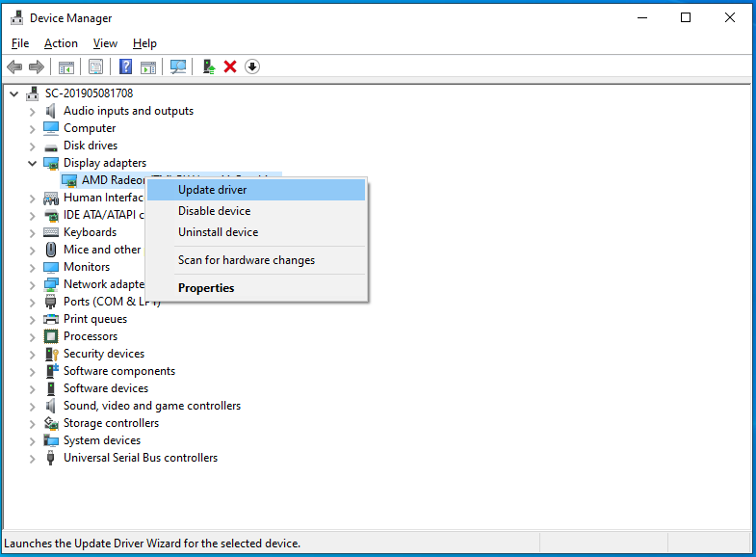
Task: Click the Update device driver toolbar icon
Action: coord(209,66)
